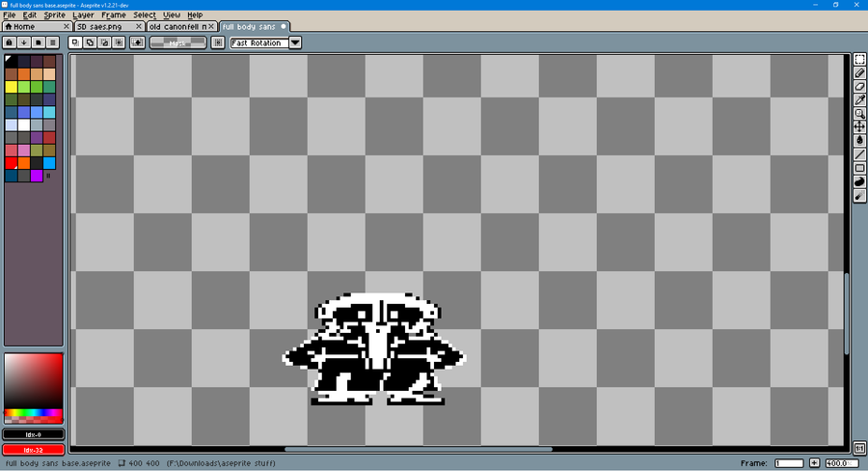
Task: Close the old canonfell tab
Action: [211, 27]
